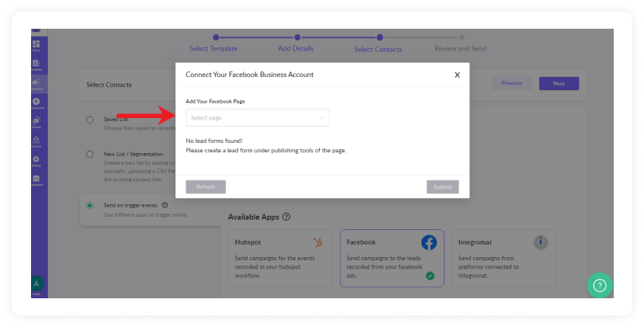
Task: Click help icon beside Send on trigger events
Action: [164, 205]
